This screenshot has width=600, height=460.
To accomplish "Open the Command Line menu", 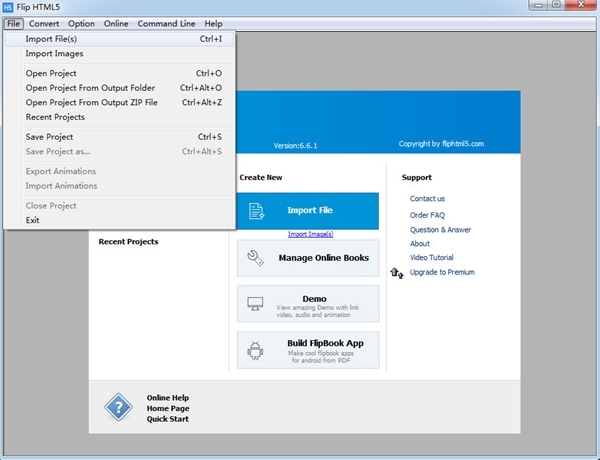I will 166,23.
